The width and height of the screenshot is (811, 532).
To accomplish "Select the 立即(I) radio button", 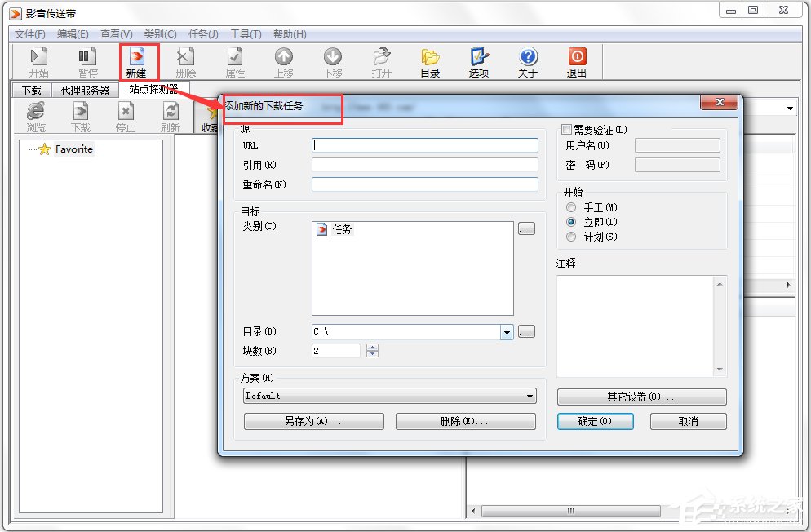I will point(571,222).
